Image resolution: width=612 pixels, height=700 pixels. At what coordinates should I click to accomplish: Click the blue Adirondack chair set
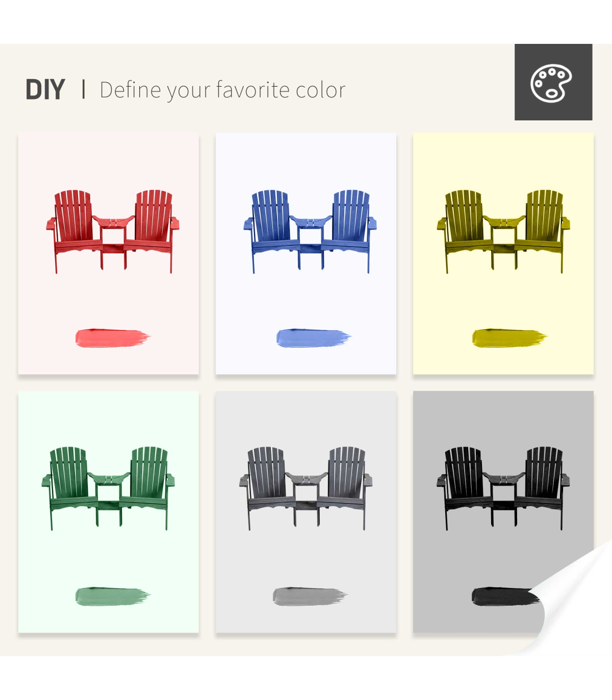(310, 232)
